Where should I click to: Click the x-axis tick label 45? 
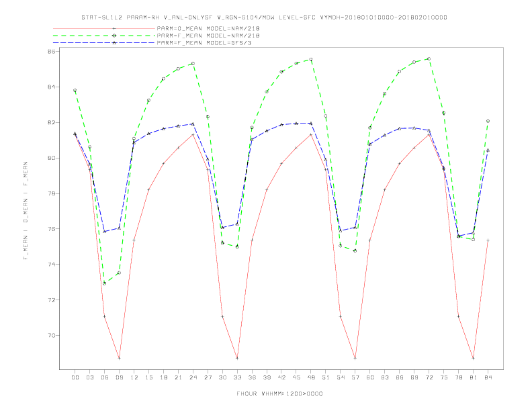coord(296,377)
